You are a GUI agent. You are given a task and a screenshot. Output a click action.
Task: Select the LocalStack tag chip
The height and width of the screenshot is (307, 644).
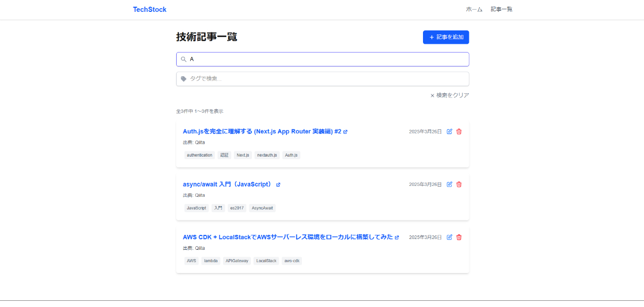point(266,261)
